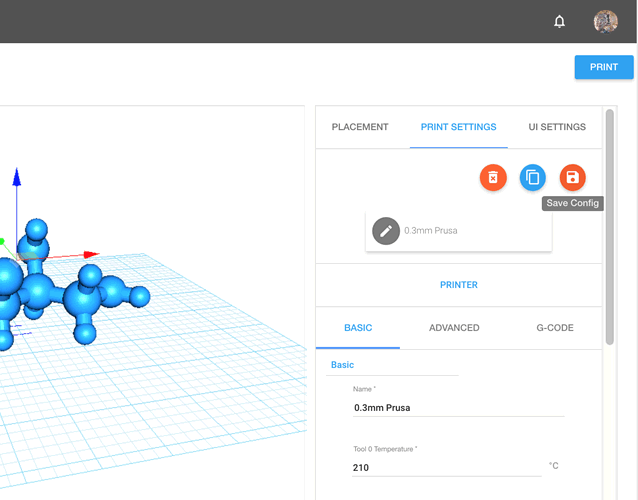
Task: Click the Name input field
Action: coord(459,408)
